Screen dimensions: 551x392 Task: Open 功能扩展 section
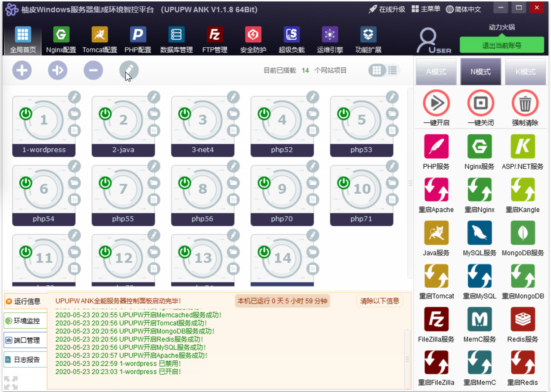(x=368, y=40)
